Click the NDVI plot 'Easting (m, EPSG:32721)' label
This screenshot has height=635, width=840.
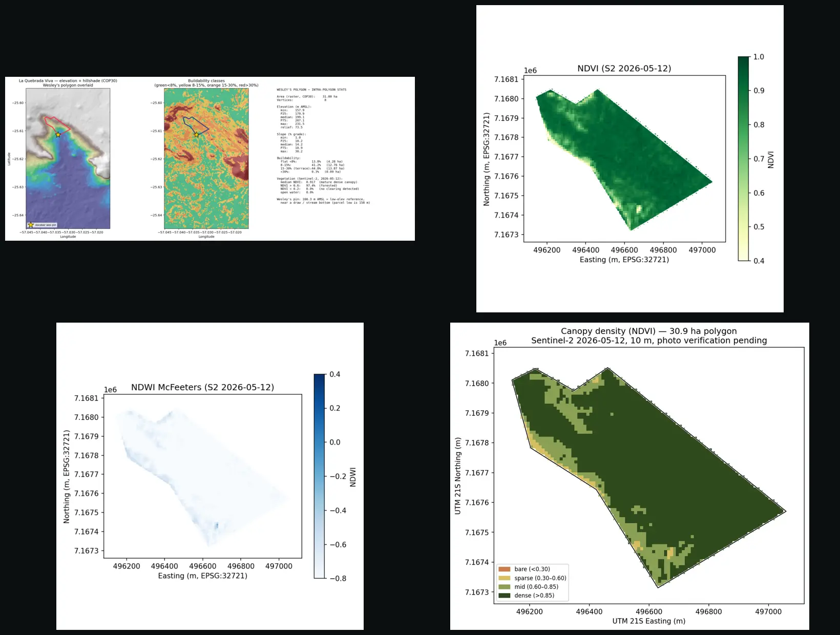click(x=624, y=260)
